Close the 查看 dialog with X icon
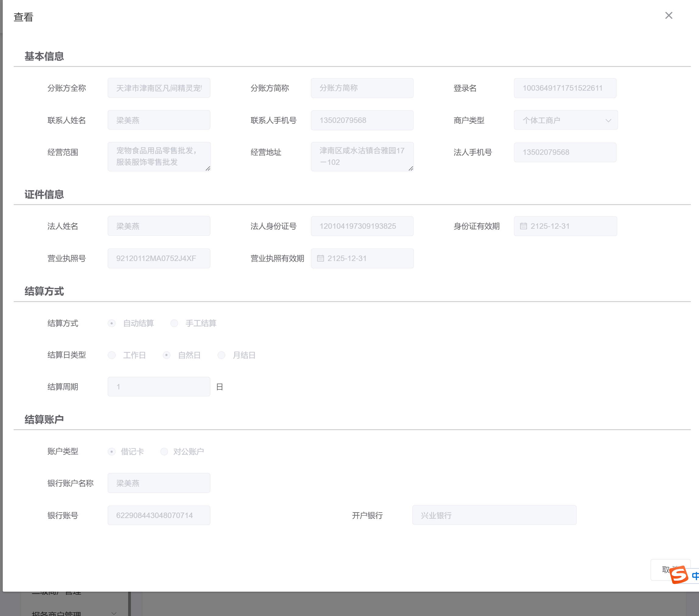The image size is (699, 616). point(669,16)
